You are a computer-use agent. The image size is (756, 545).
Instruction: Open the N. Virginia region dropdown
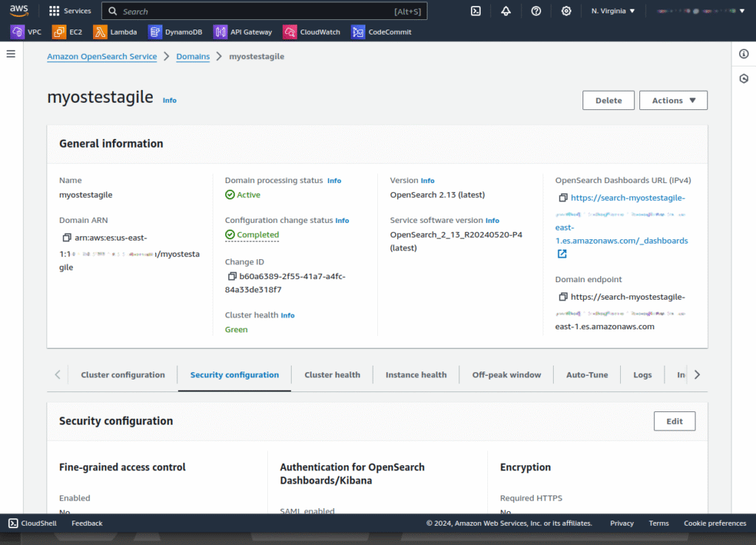click(x=613, y=10)
